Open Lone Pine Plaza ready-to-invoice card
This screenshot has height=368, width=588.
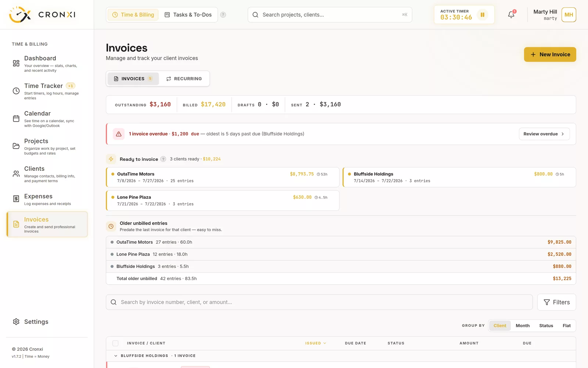[x=223, y=201]
